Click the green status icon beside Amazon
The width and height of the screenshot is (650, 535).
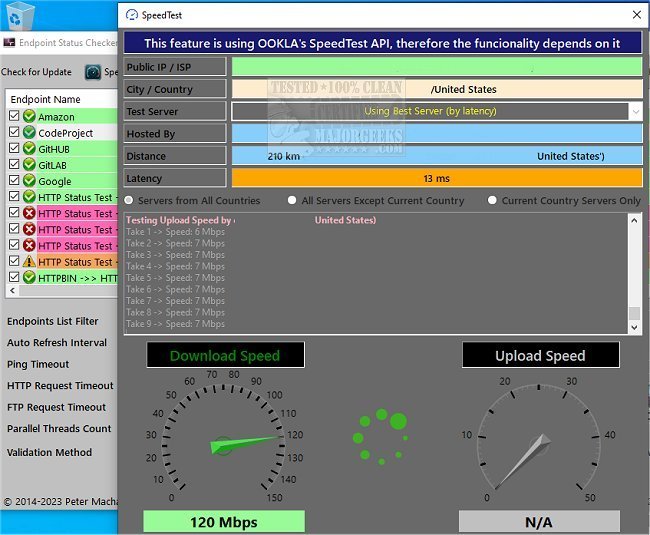tap(29, 117)
